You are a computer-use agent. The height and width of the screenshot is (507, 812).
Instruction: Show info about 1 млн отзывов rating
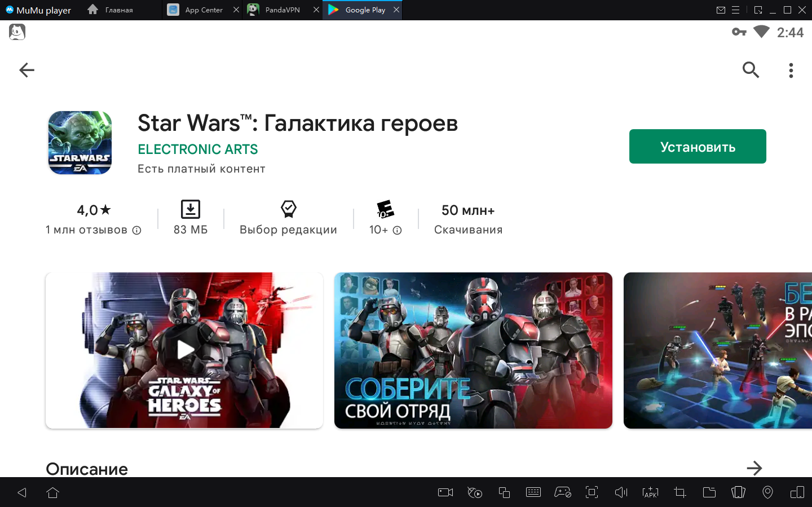(136, 230)
